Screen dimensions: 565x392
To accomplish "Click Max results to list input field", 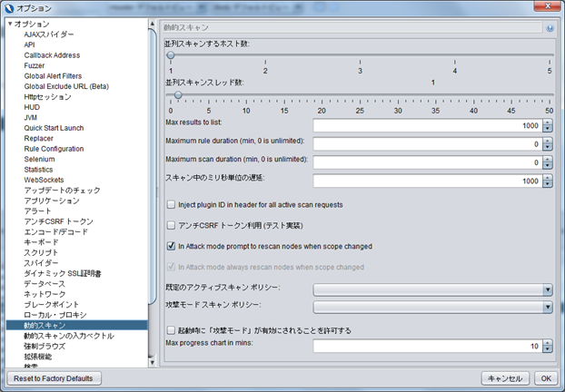I will [428, 125].
